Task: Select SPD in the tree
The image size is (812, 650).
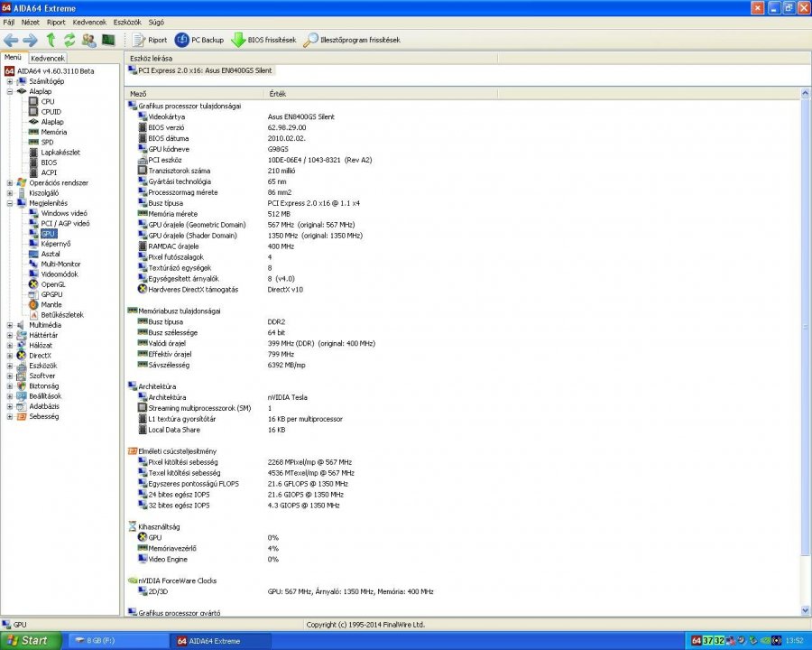Action: pyautogui.click(x=47, y=142)
